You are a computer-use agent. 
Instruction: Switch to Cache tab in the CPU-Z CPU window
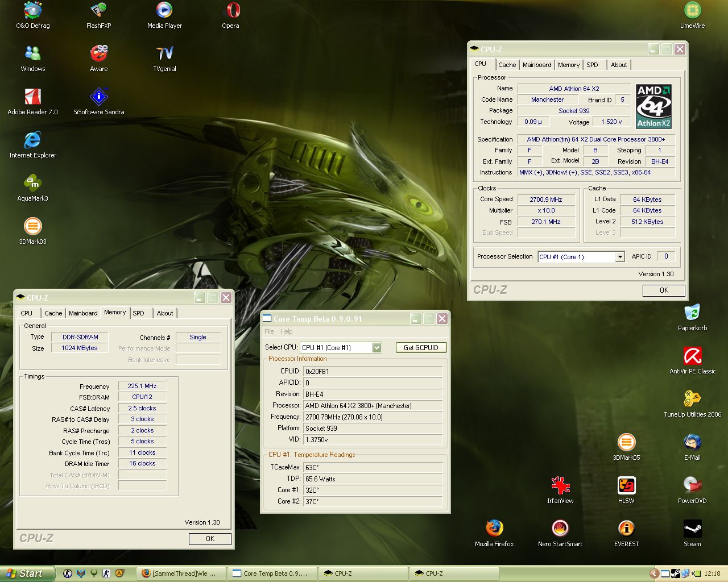pos(507,65)
